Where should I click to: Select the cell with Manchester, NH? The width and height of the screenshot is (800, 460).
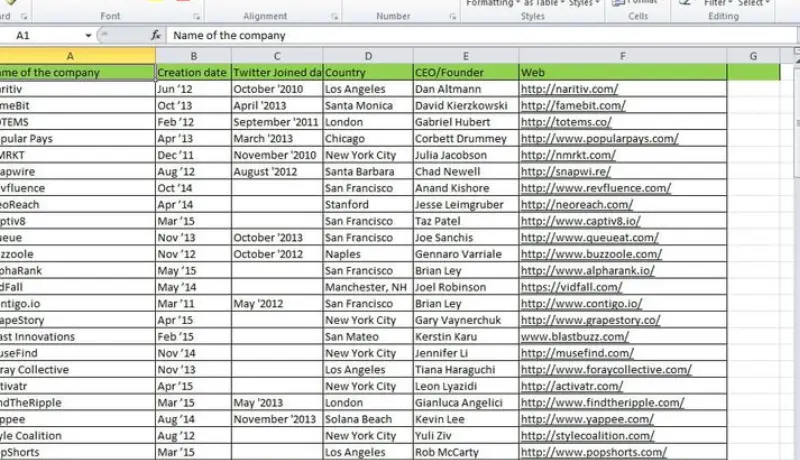click(368, 287)
